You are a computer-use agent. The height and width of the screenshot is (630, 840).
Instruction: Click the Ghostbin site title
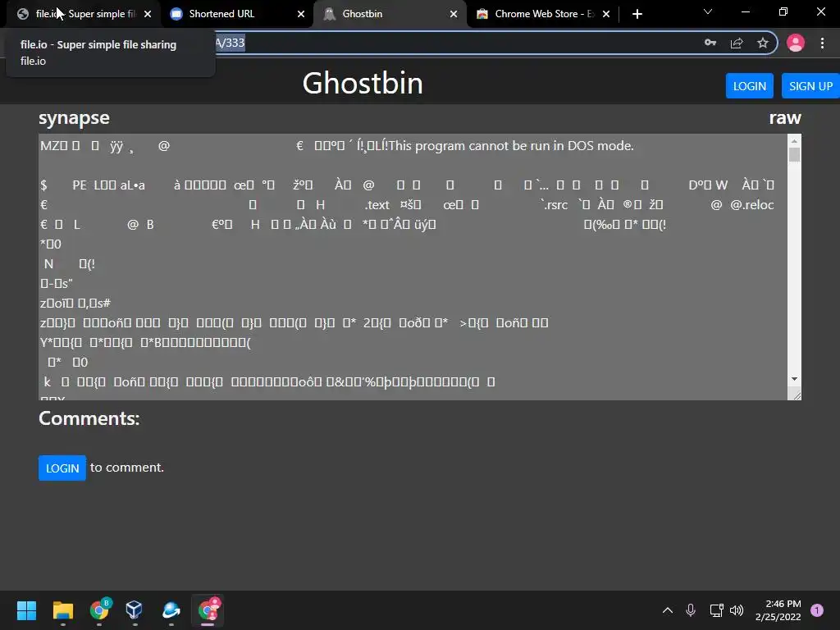363,84
